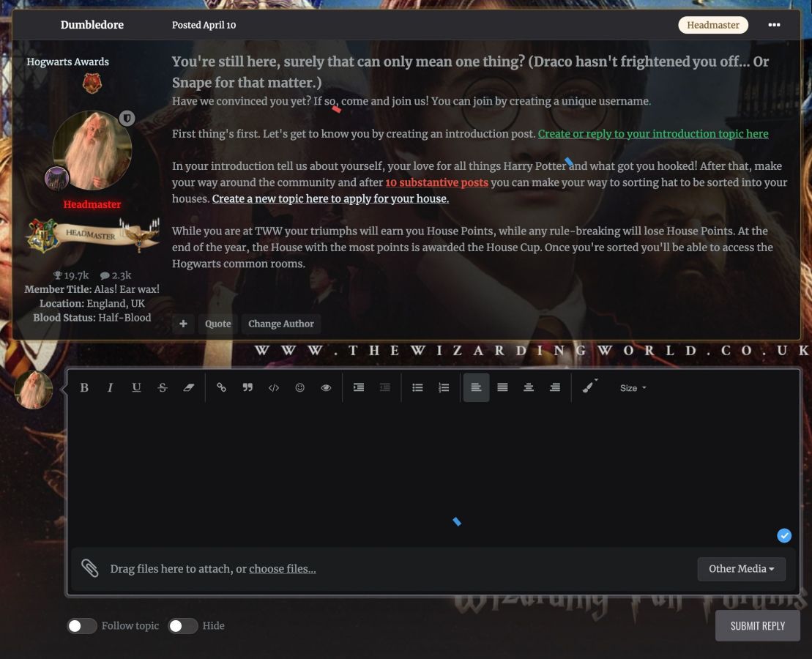812x659 pixels.
Task: Open the Size dropdown
Action: point(633,388)
